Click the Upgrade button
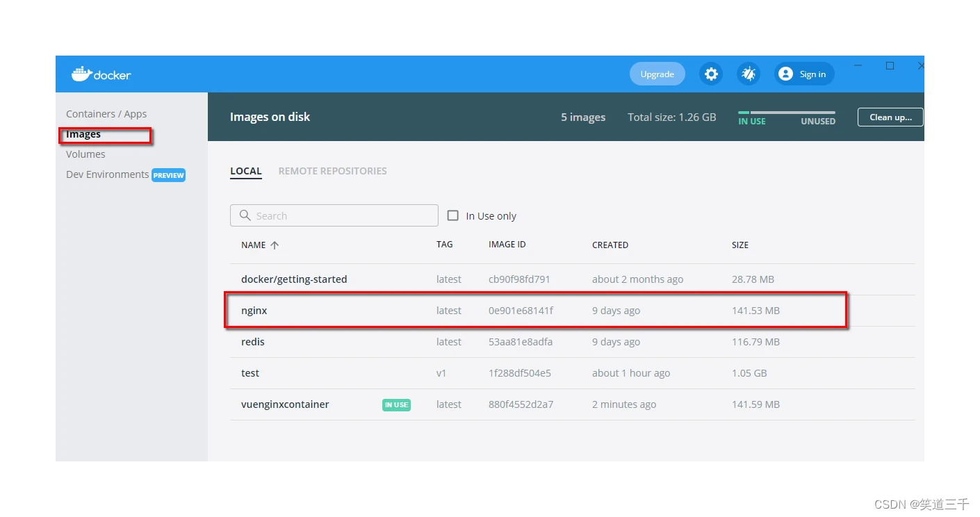This screenshot has width=980, height=517. tap(657, 74)
